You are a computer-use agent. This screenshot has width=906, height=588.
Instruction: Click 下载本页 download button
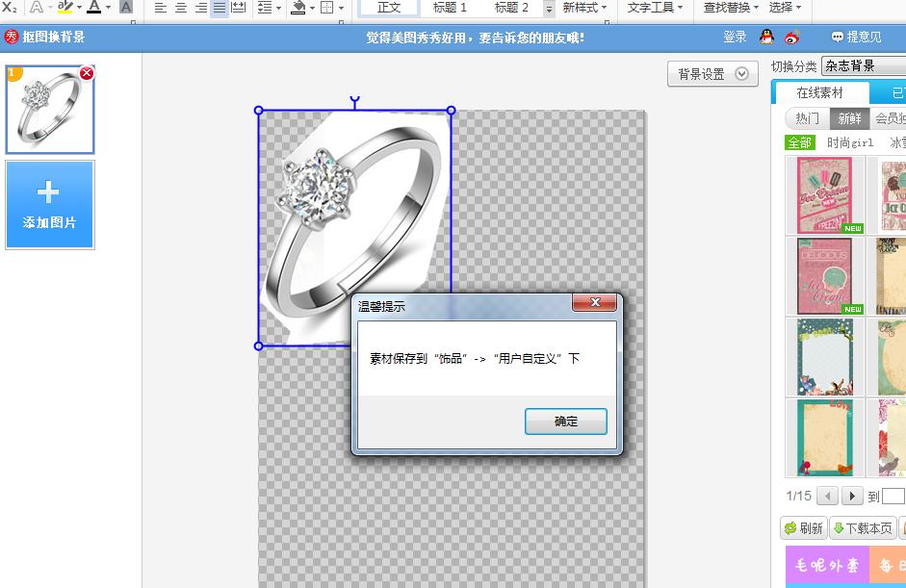coord(863,528)
